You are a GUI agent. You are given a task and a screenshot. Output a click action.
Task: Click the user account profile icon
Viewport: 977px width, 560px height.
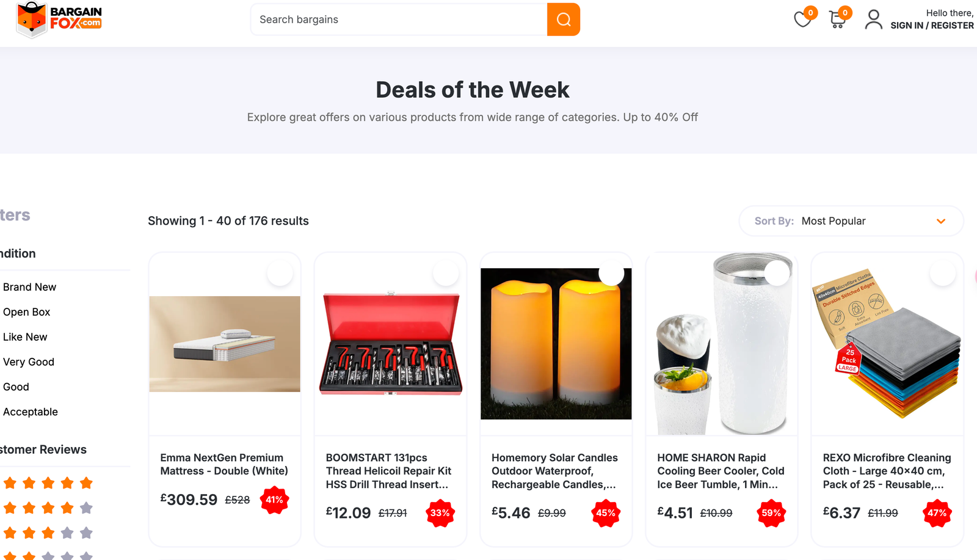[873, 20]
